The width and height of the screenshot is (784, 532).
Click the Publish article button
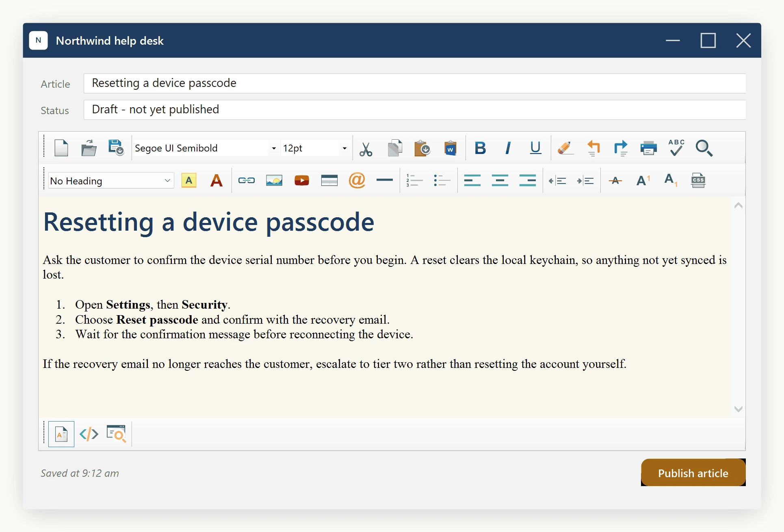click(693, 473)
